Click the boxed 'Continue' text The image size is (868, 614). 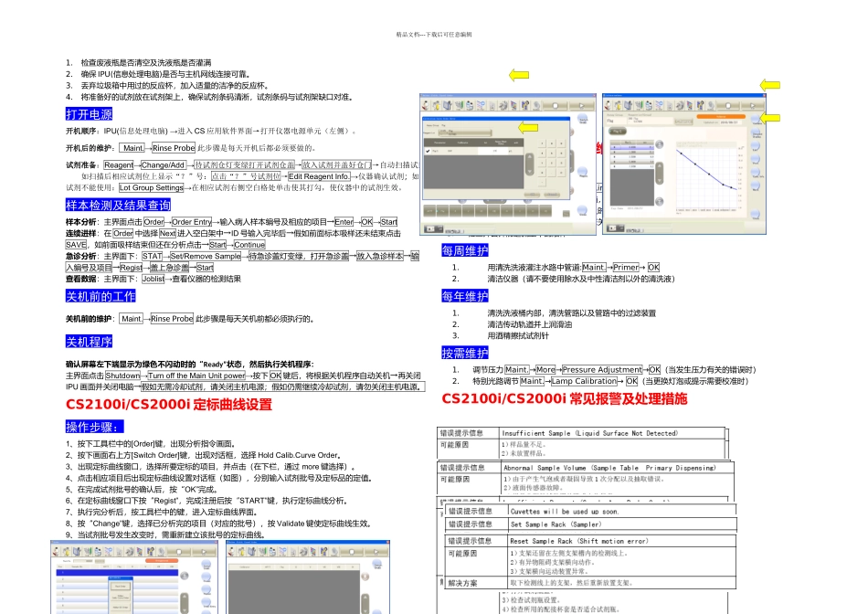(249, 245)
